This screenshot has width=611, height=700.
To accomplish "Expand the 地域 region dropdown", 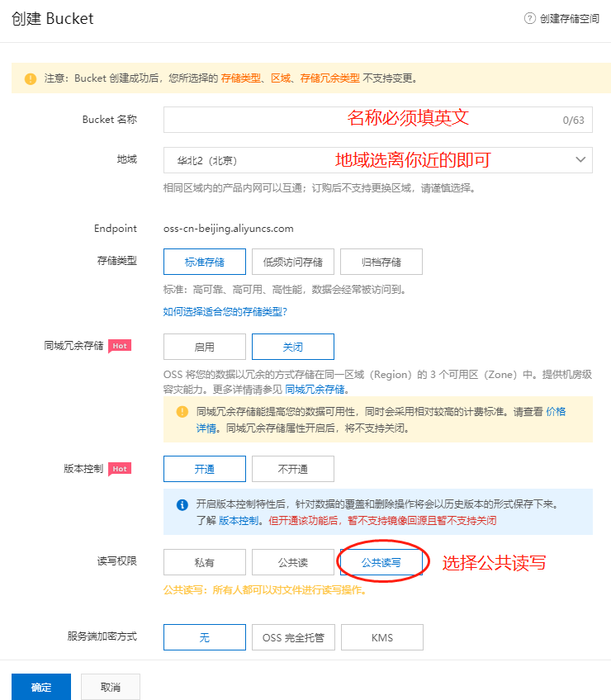I will click(580, 159).
